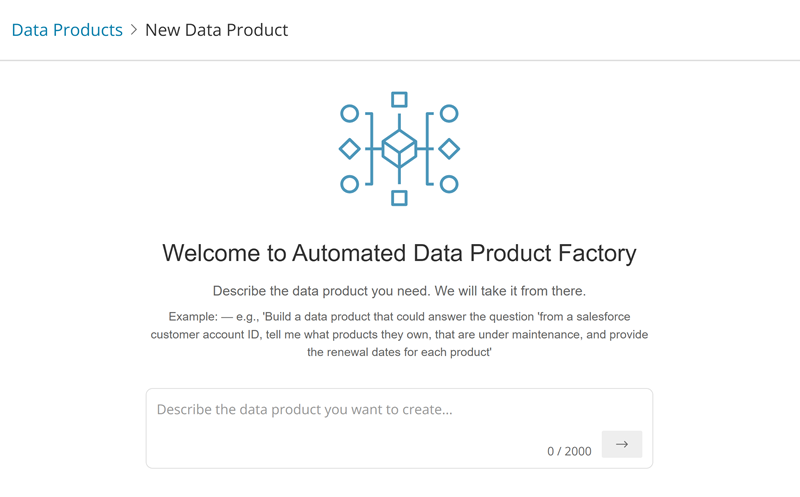The image size is (800, 497).
Task: Click the 'Describe the data product you need' subtitle
Action: pos(399,291)
